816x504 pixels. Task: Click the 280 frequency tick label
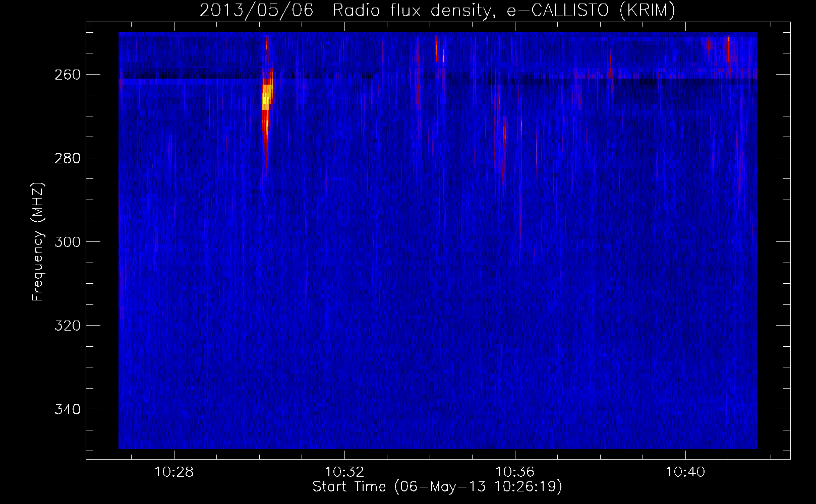(x=67, y=158)
